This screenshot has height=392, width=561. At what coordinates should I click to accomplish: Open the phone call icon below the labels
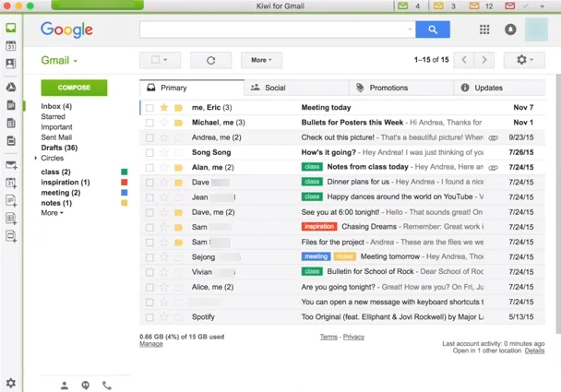click(107, 386)
